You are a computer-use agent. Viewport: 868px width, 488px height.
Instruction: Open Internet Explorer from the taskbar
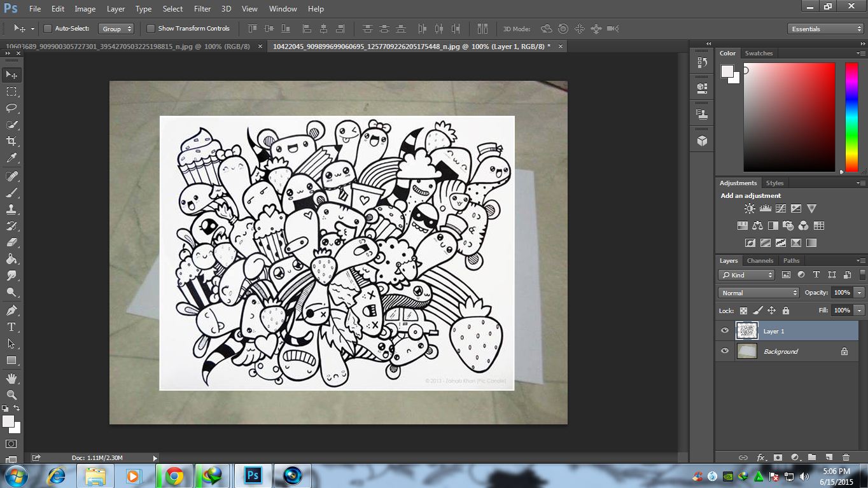click(x=57, y=476)
